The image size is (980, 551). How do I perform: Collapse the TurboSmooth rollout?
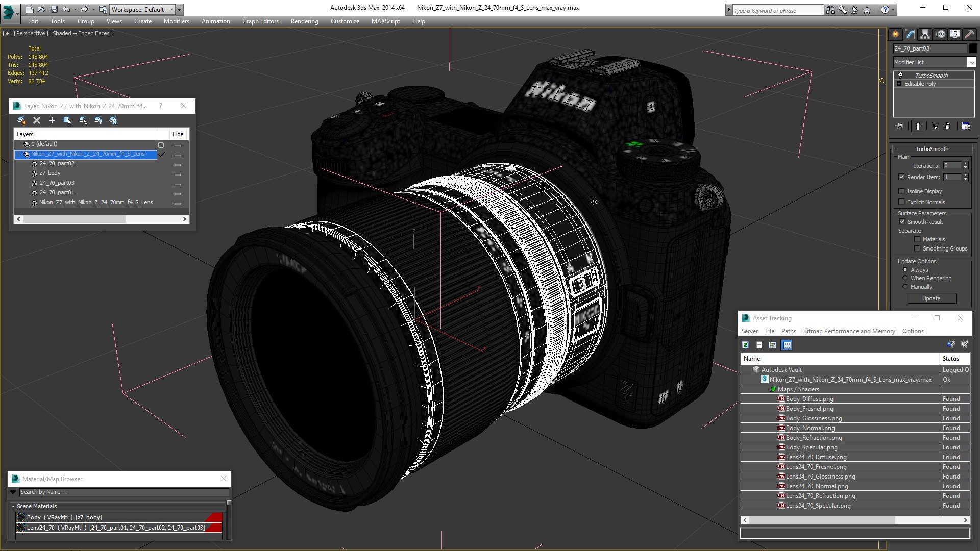(x=895, y=149)
